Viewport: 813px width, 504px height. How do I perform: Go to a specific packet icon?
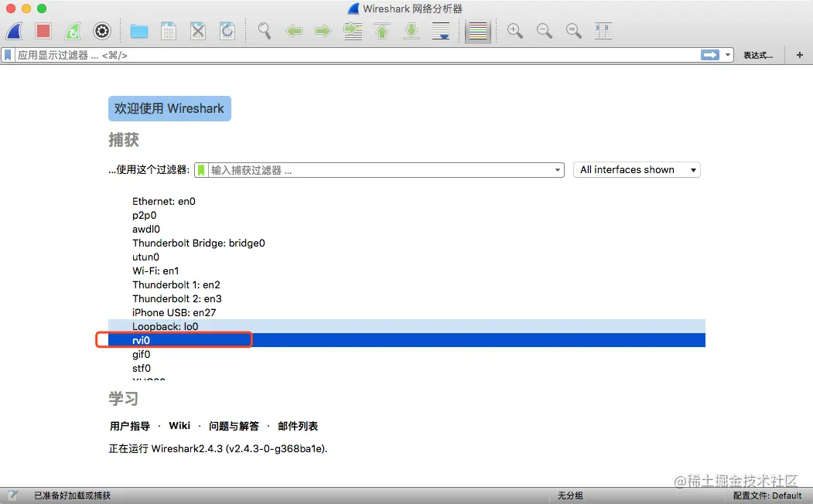[353, 31]
